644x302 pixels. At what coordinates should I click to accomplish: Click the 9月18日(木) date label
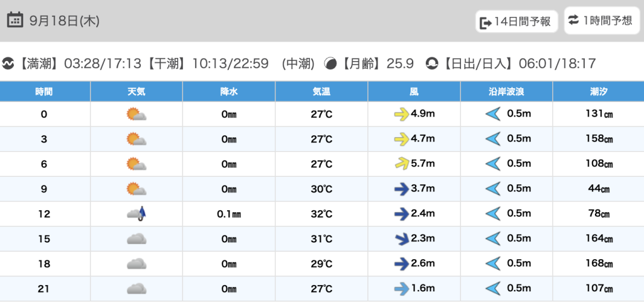pyautogui.click(x=64, y=21)
